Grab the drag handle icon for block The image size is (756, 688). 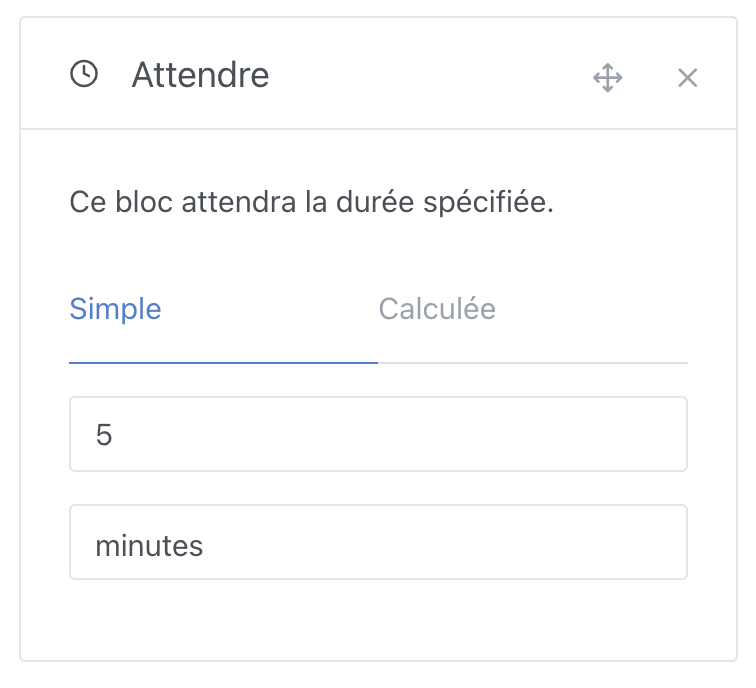(607, 78)
